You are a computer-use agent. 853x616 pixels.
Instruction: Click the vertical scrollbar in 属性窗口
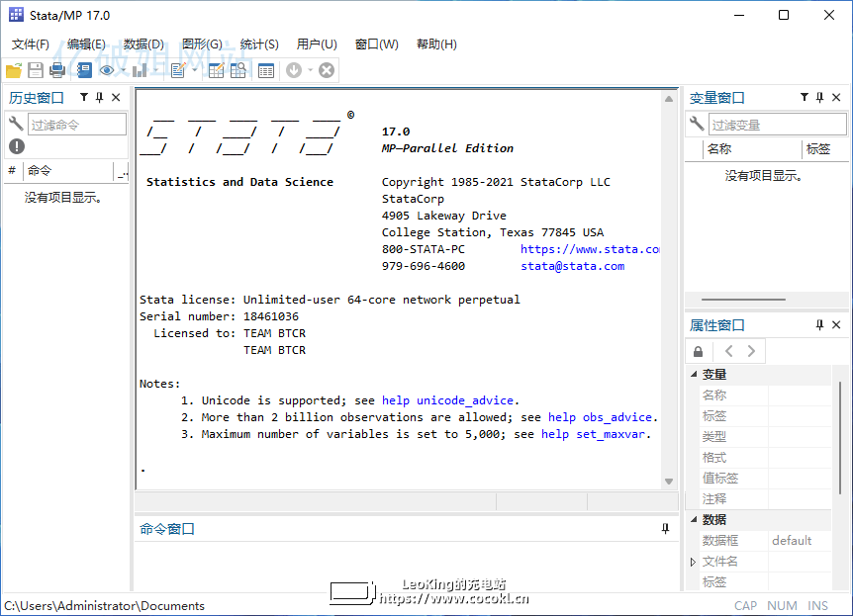coord(840,438)
